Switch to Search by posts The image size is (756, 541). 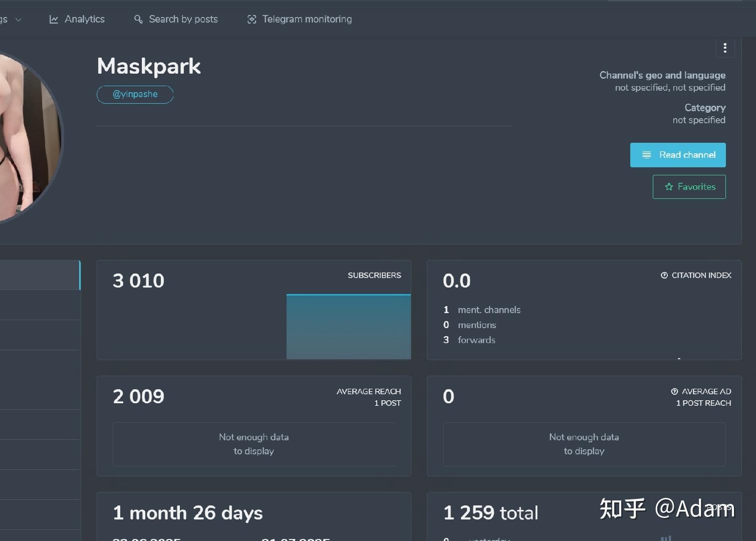point(175,19)
